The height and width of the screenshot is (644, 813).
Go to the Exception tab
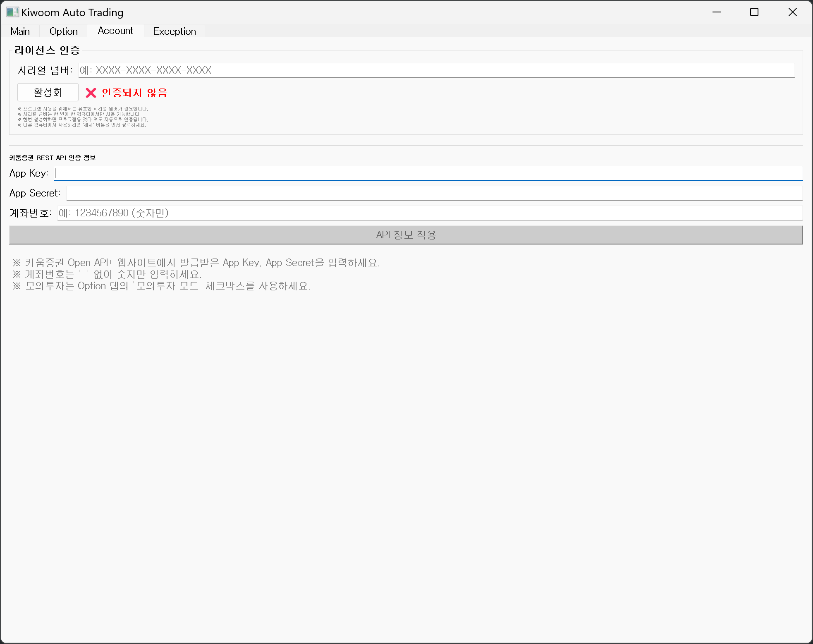[174, 31]
